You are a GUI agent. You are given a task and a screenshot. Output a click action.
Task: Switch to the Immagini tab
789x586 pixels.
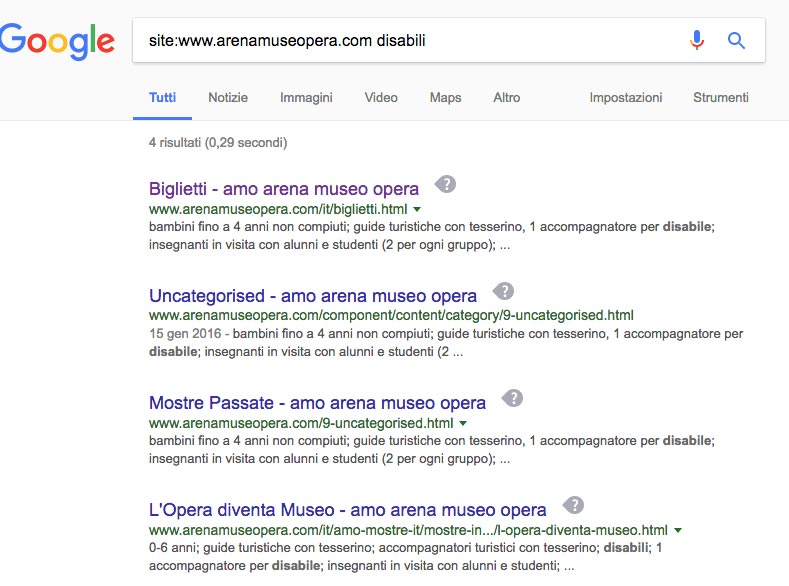tap(306, 98)
